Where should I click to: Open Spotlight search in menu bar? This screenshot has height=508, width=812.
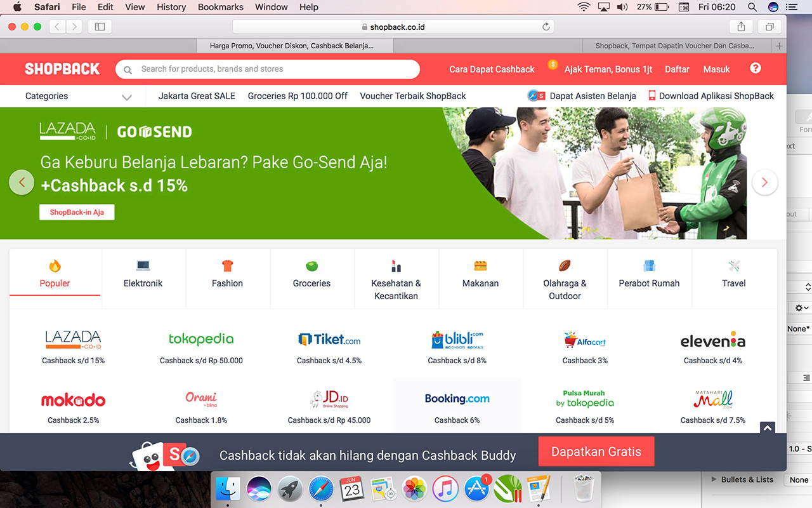(x=752, y=7)
